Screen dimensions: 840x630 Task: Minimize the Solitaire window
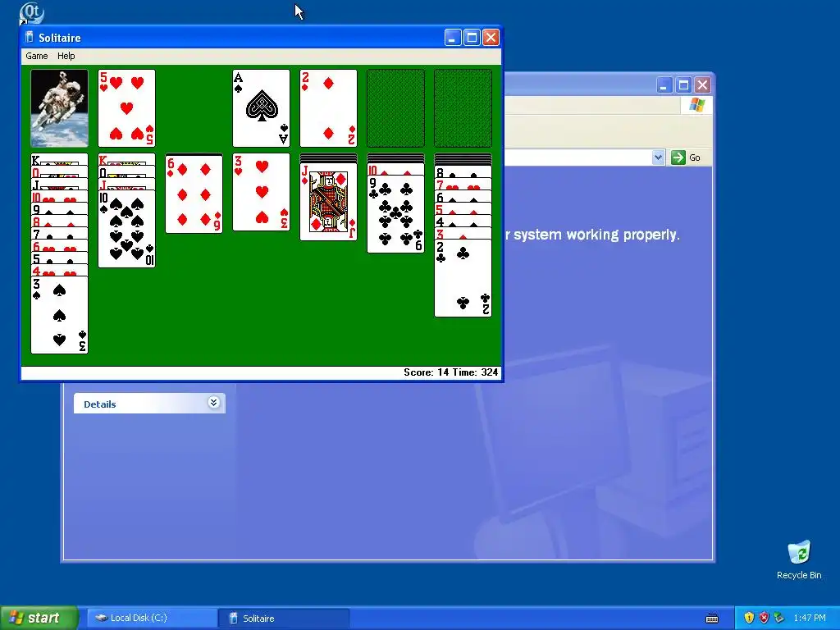(453, 38)
